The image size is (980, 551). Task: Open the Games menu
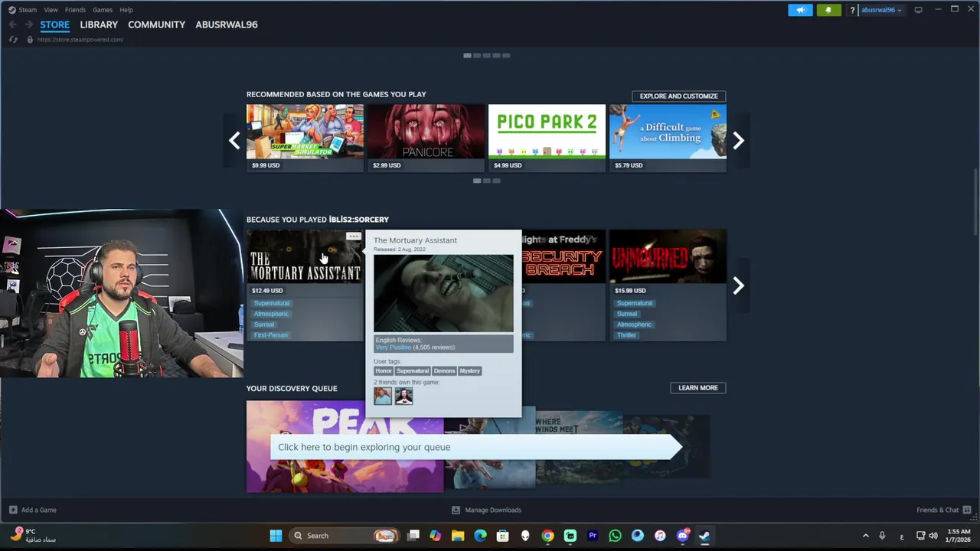coord(102,10)
